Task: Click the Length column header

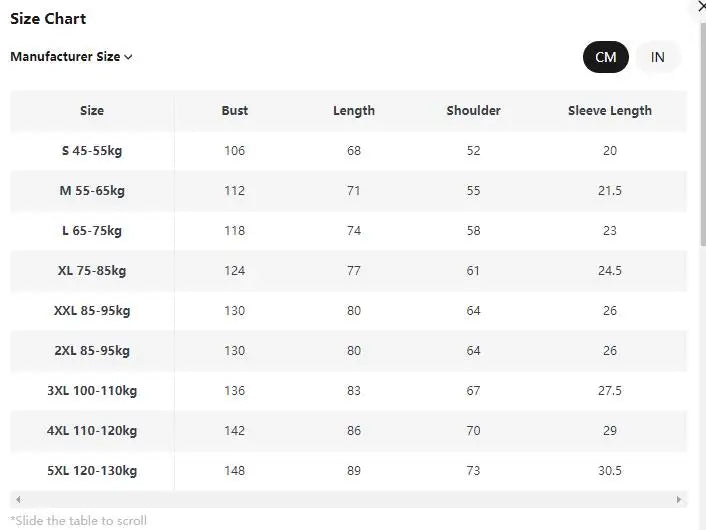Action: pos(354,111)
